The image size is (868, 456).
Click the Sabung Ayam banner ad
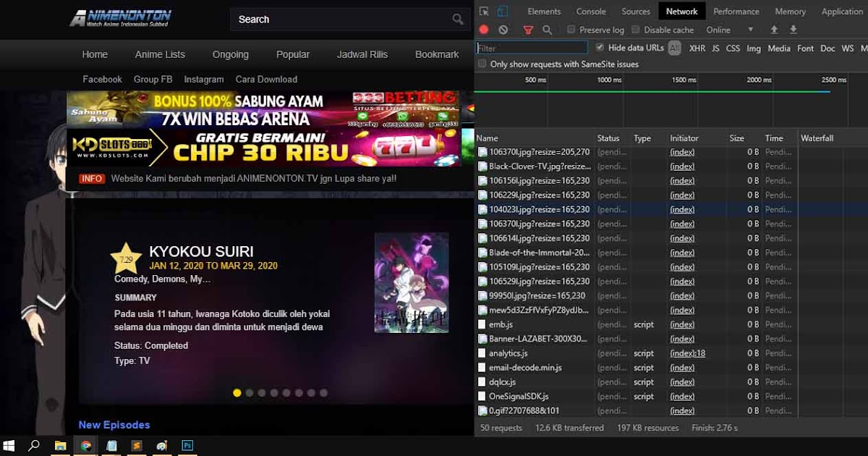[264, 109]
